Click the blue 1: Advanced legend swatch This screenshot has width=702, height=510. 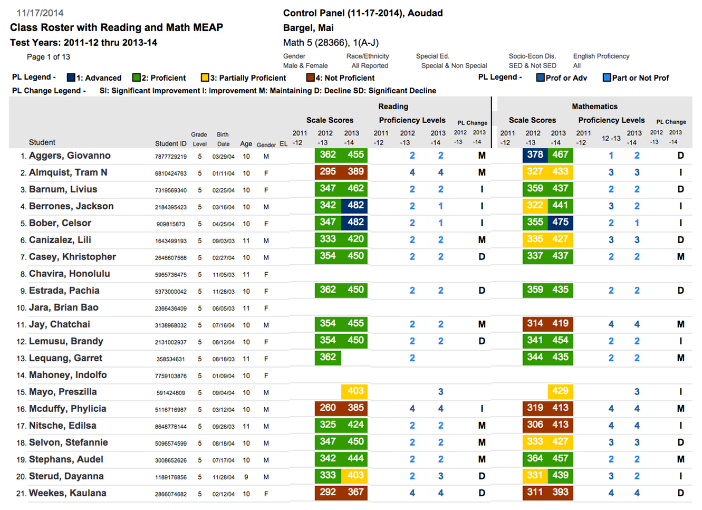pyautogui.click(x=71, y=77)
